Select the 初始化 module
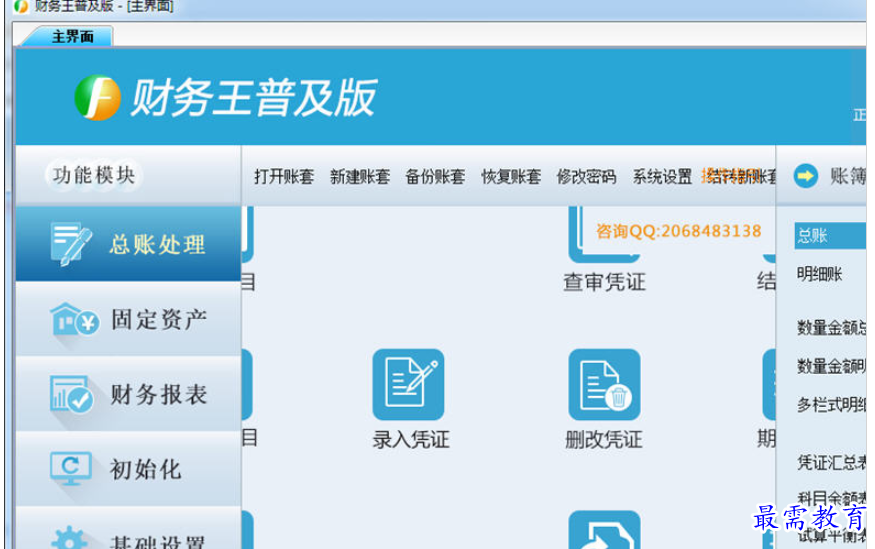 [128, 469]
